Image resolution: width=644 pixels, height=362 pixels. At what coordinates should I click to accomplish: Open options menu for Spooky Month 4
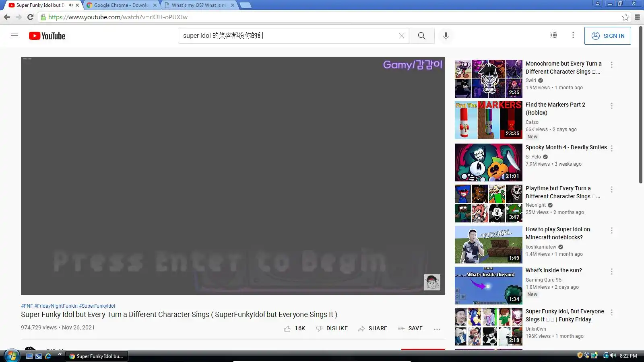click(612, 148)
